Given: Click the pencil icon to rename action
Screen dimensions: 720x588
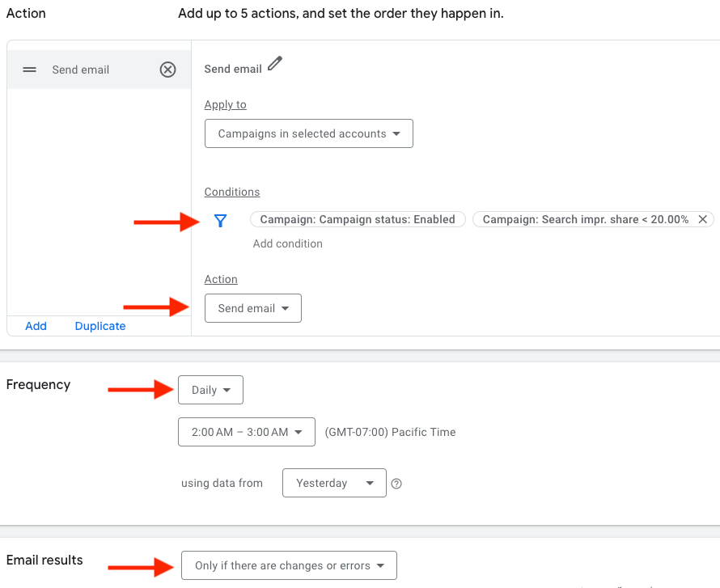Looking at the screenshot, I should 275,64.
